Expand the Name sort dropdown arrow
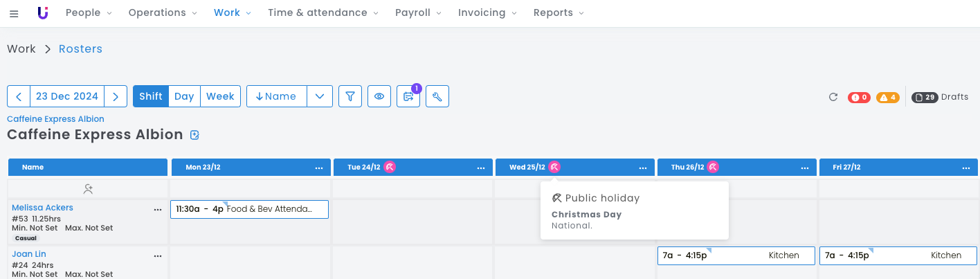 [x=320, y=96]
